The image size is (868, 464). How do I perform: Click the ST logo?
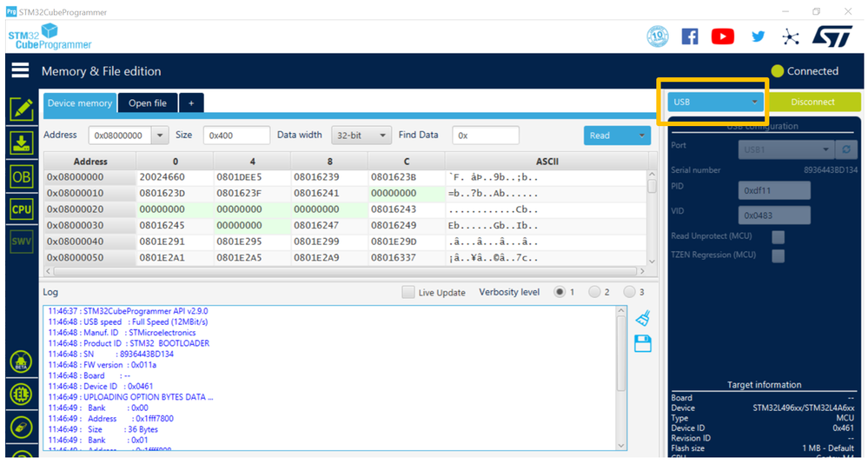tap(832, 36)
